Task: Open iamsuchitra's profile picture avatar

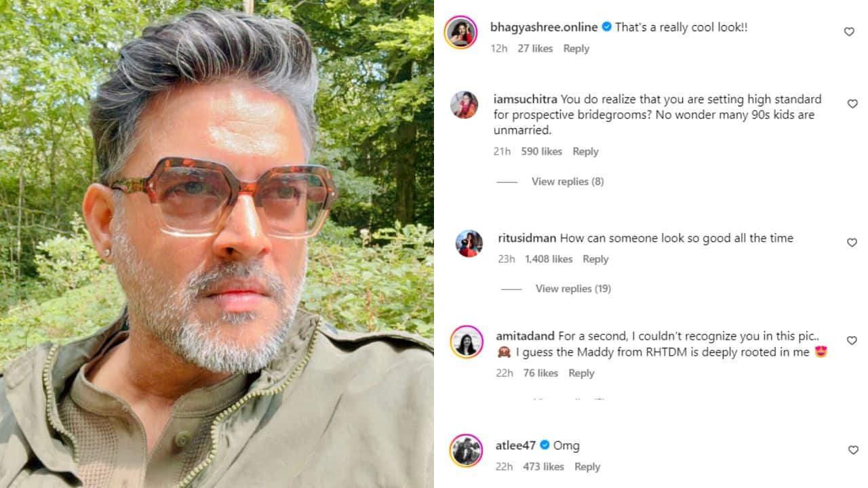Action: [465, 105]
